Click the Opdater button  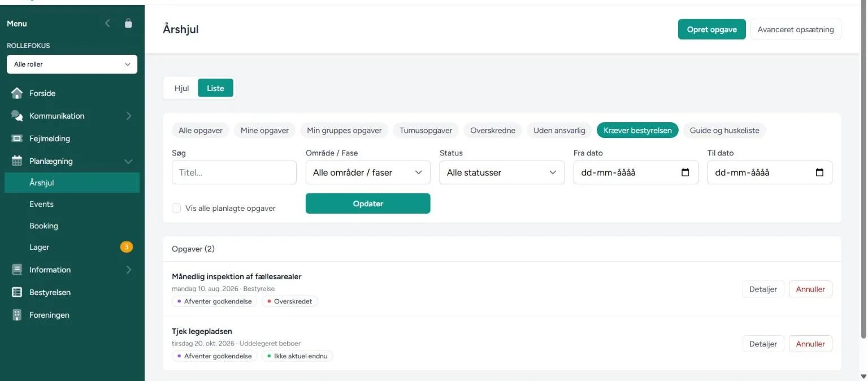(368, 204)
